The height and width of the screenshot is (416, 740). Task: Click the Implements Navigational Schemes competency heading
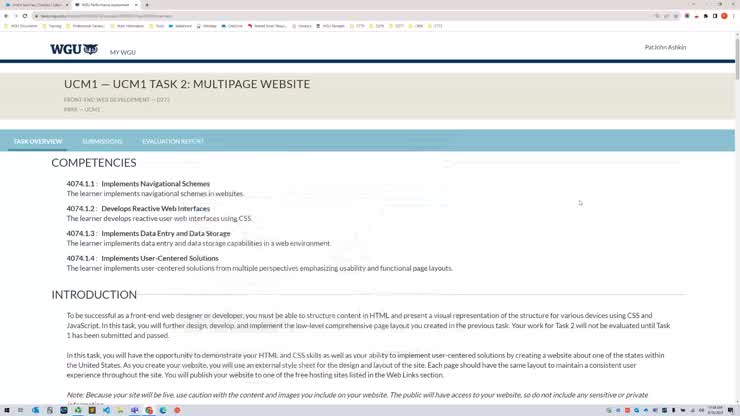(x=155, y=184)
